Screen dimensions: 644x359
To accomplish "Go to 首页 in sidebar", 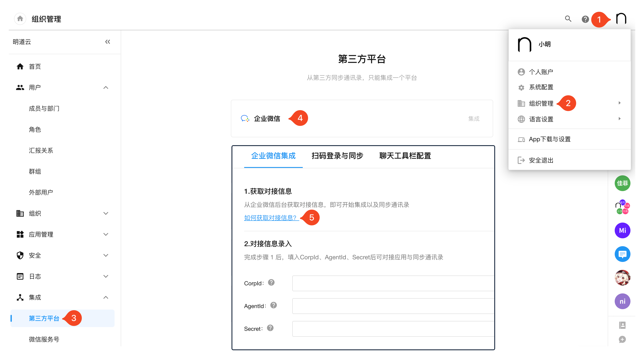I will (35, 66).
